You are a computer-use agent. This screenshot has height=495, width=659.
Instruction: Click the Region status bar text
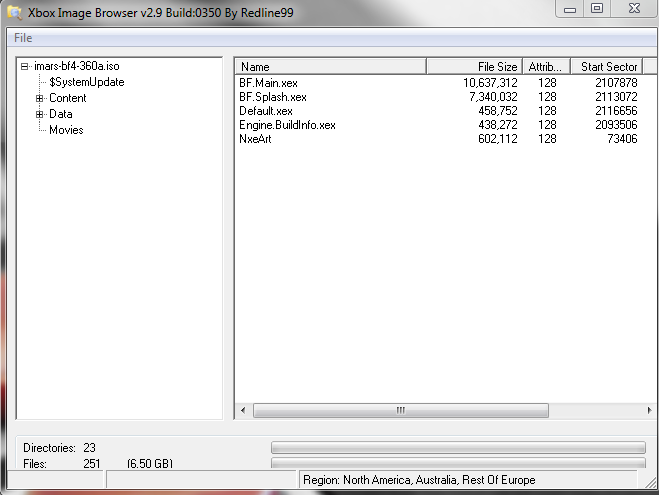point(419,480)
